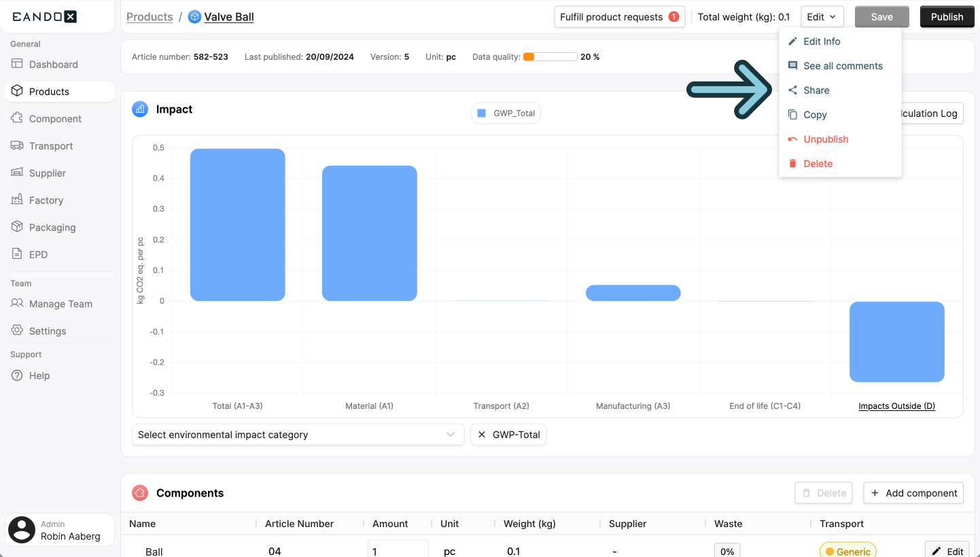Image resolution: width=980 pixels, height=557 pixels.
Task: Remove the GWP-Total filter chip
Action: 482,434
